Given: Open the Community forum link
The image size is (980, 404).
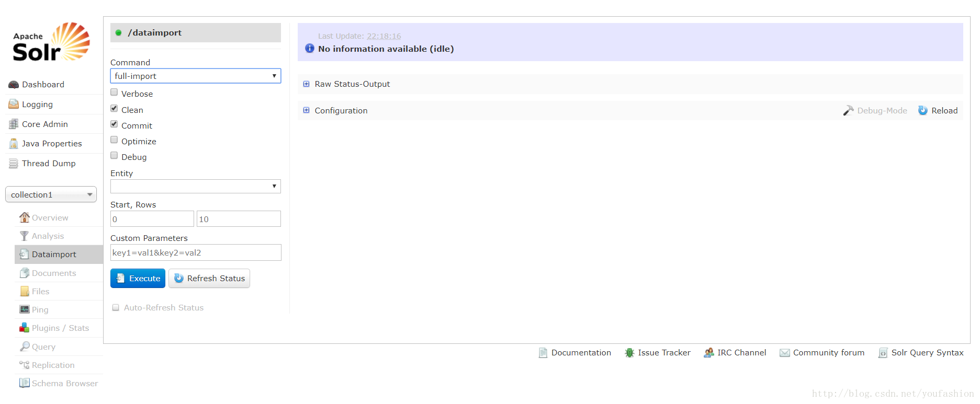Looking at the screenshot, I should [829, 353].
